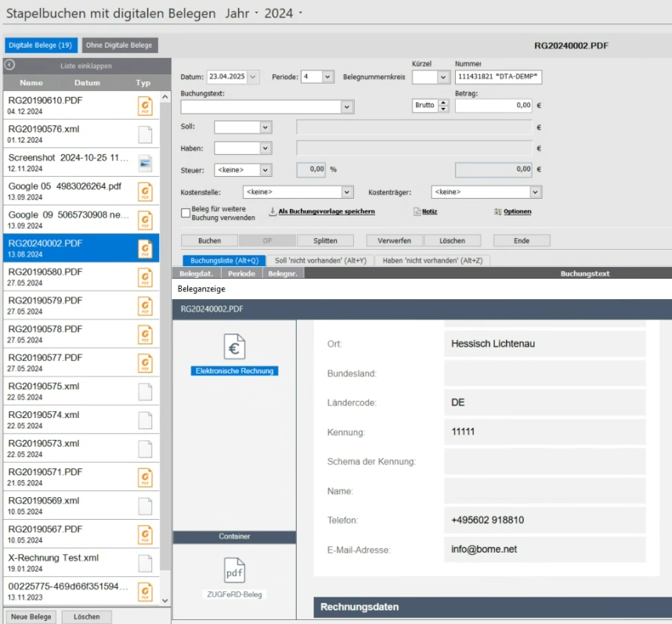Click the Belegdat. column header
Viewport: 672px width, 624px height.
[x=196, y=273]
